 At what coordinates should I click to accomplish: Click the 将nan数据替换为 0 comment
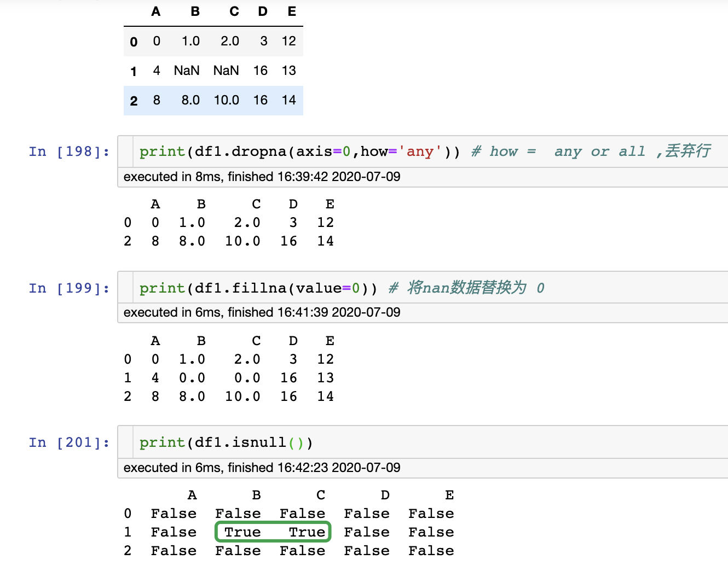[466, 288]
